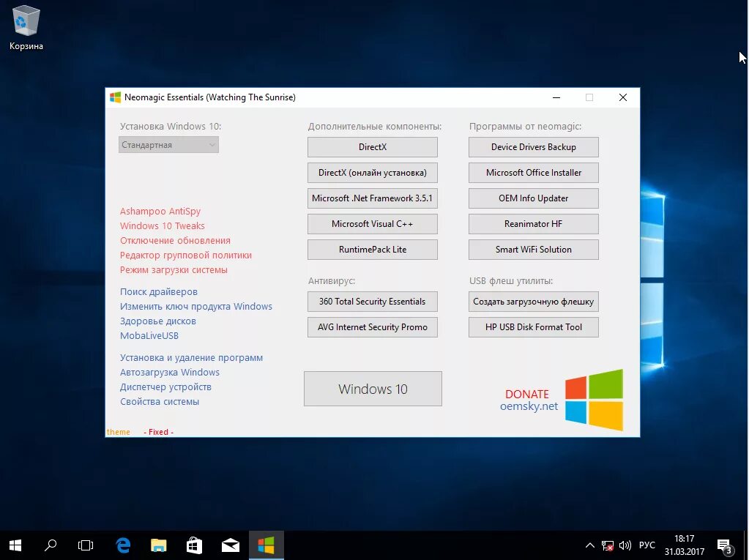Open MobaLiveUSB link
749x560 pixels.
pyautogui.click(x=149, y=335)
